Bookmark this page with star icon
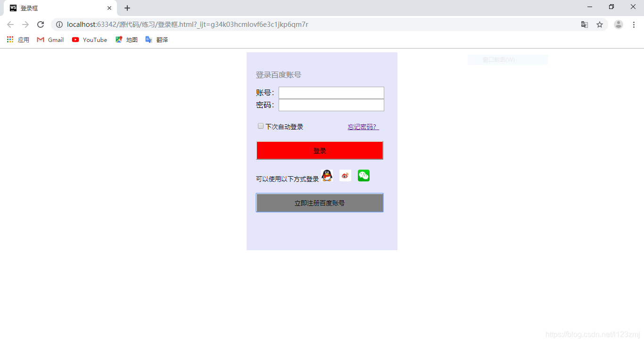The image size is (644, 343). point(600,24)
